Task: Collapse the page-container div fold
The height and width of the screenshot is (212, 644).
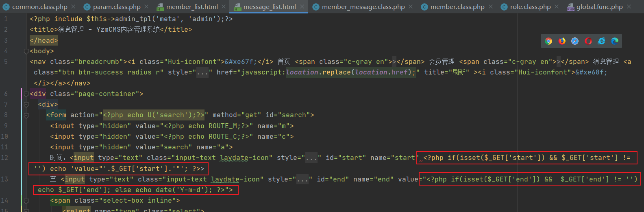Action: 26,94
